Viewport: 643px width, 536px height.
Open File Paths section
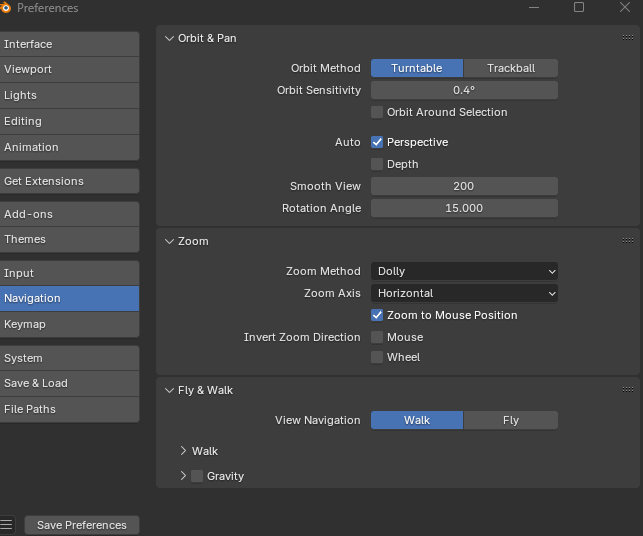point(69,409)
